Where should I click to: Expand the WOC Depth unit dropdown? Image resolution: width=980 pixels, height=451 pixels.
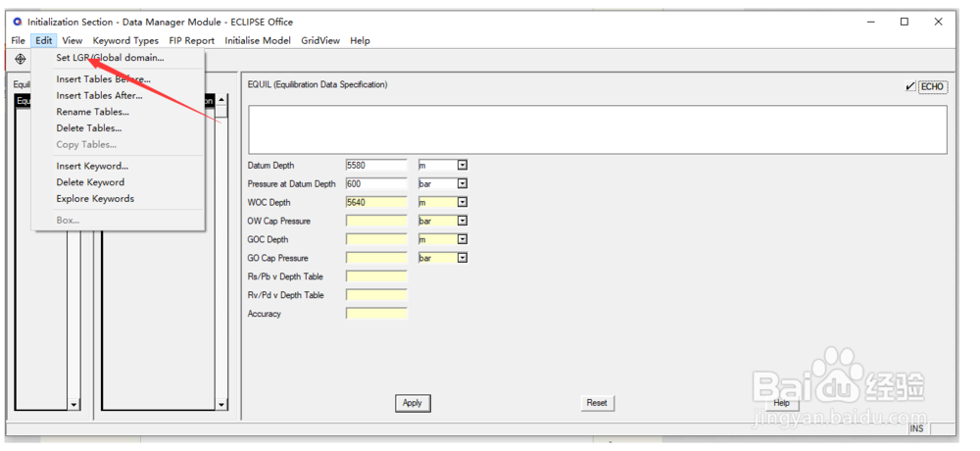[463, 203]
